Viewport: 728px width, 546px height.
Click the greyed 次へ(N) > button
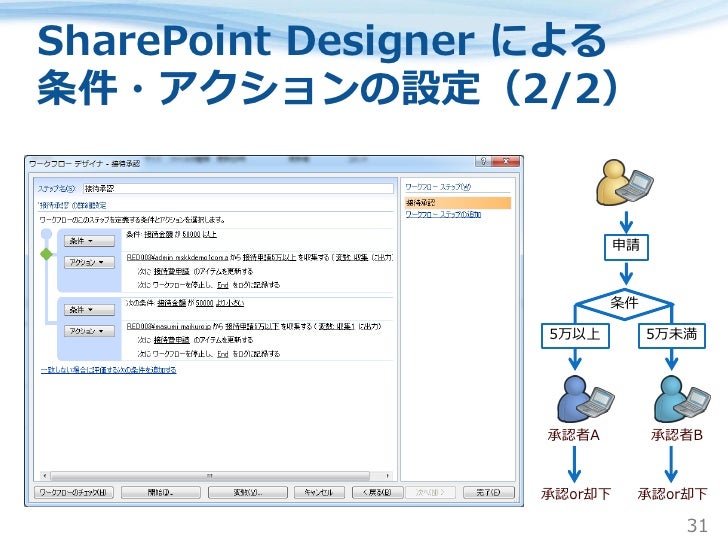430,492
